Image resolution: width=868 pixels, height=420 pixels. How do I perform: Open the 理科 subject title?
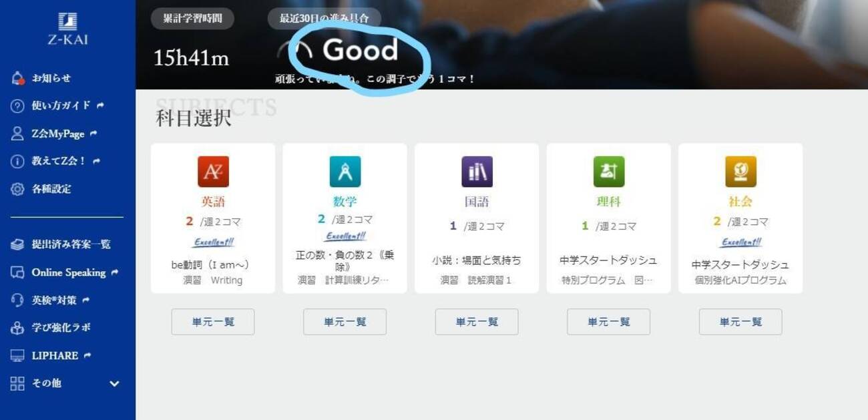click(609, 202)
